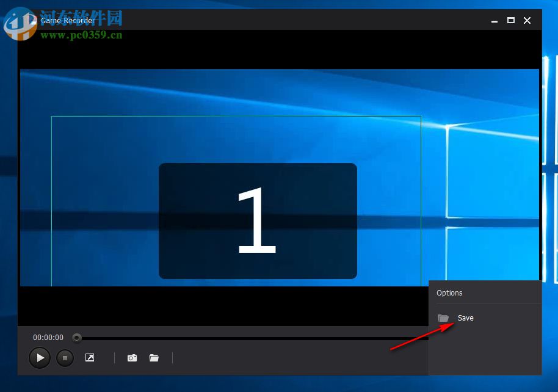Click the Game Recorder application icon
558x392 pixels.
[35, 20]
